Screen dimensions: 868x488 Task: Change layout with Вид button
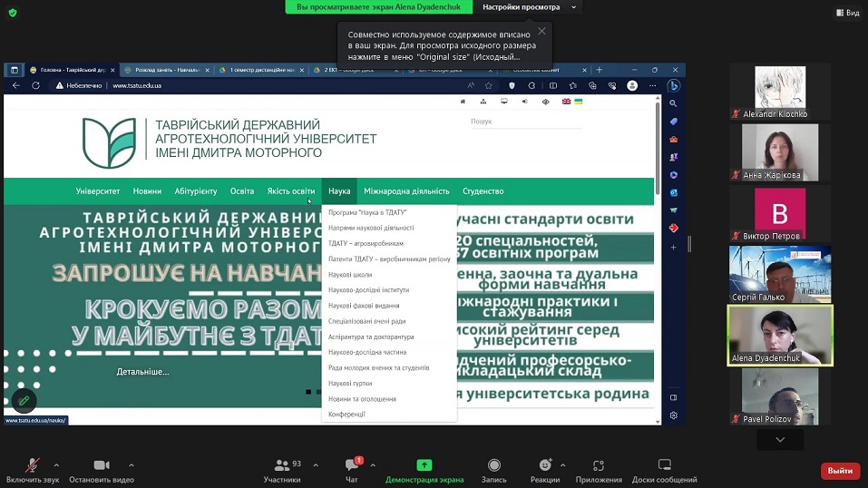[x=848, y=12]
